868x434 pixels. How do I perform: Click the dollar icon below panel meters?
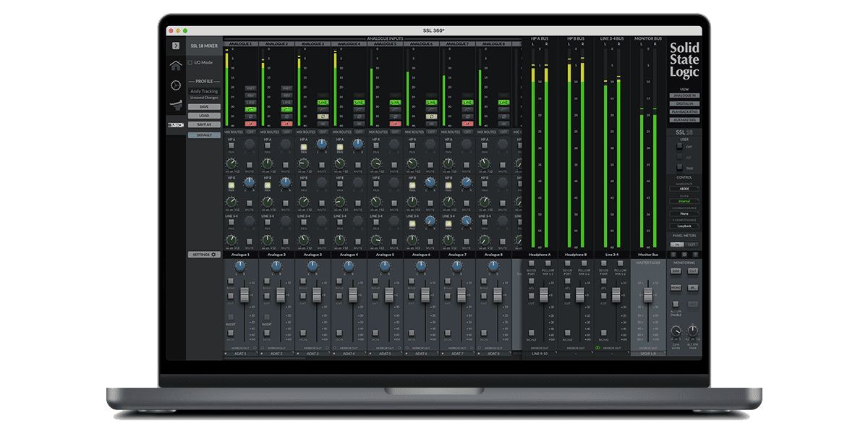click(x=673, y=254)
